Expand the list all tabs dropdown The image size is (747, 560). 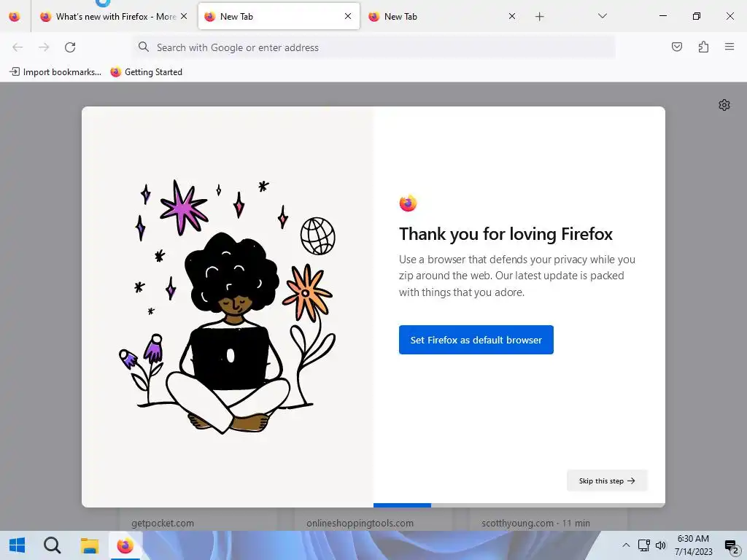coord(602,16)
